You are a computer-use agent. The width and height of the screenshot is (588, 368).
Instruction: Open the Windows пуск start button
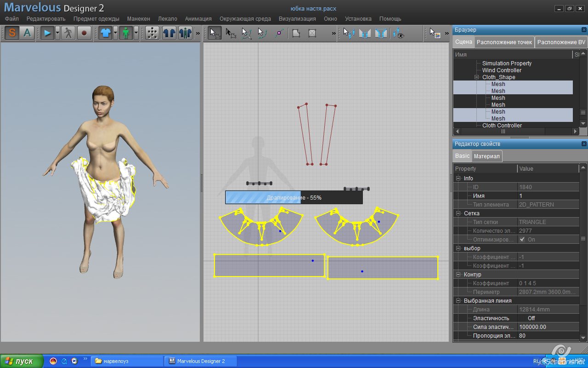pyautogui.click(x=22, y=361)
